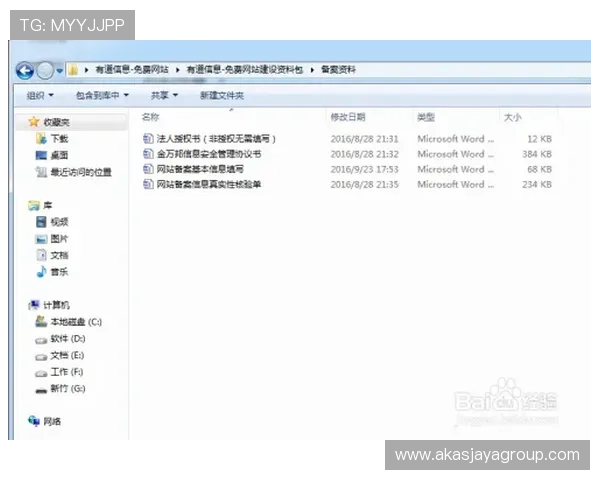Sort by the 名称 column header

tap(150, 117)
